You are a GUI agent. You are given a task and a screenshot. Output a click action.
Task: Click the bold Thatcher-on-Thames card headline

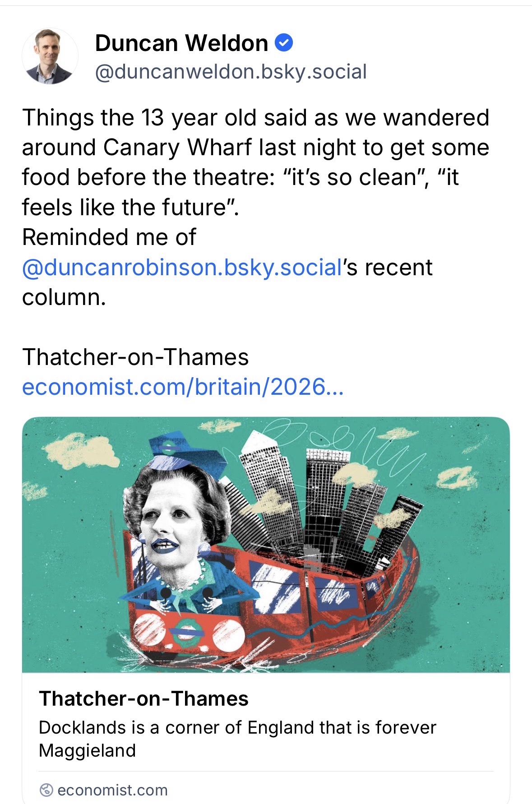(143, 698)
